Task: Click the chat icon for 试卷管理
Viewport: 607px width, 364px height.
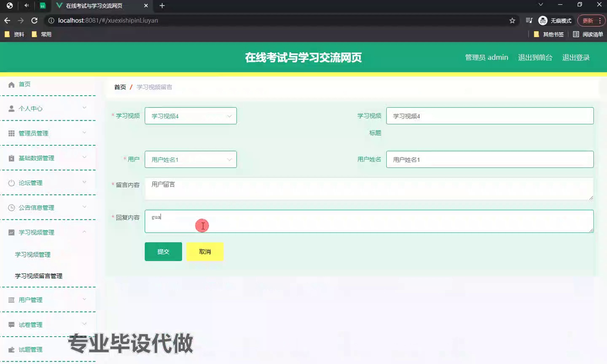Action: click(x=11, y=325)
